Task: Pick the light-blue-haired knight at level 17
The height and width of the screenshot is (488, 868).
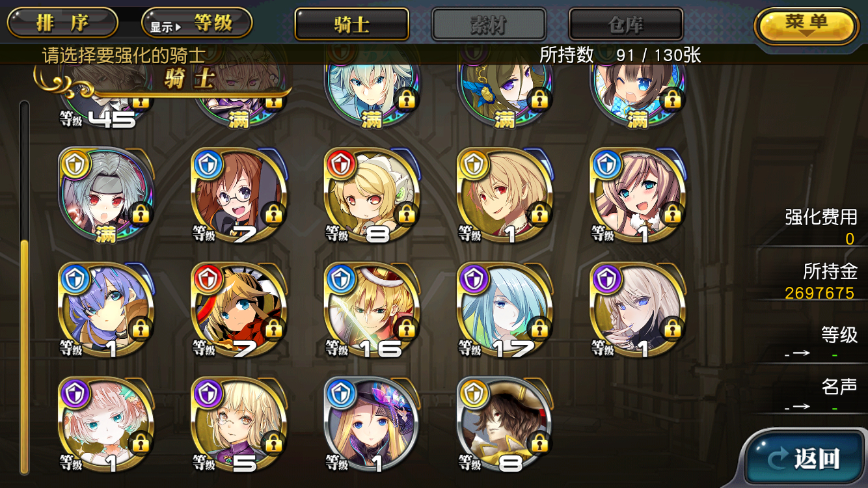Action: click(x=505, y=310)
